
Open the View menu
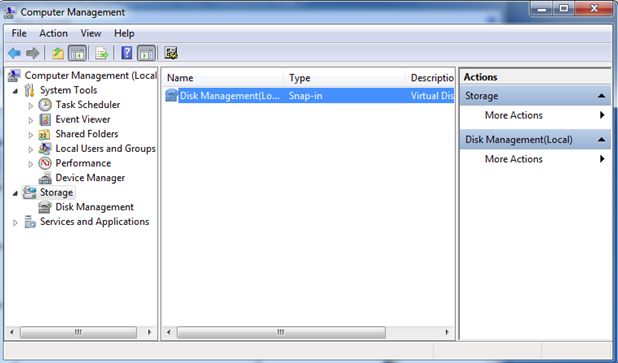[x=91, y=34]
